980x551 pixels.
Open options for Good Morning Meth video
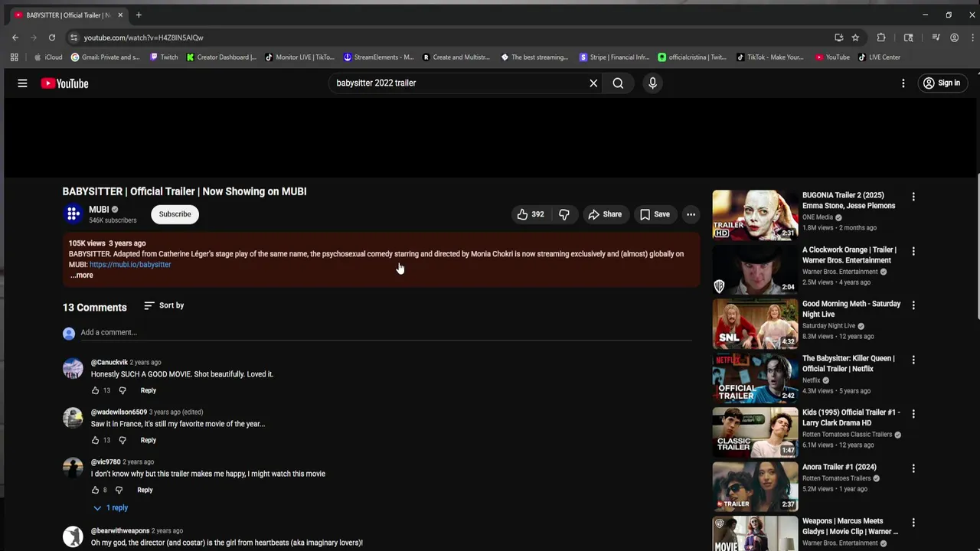(913, 305)
